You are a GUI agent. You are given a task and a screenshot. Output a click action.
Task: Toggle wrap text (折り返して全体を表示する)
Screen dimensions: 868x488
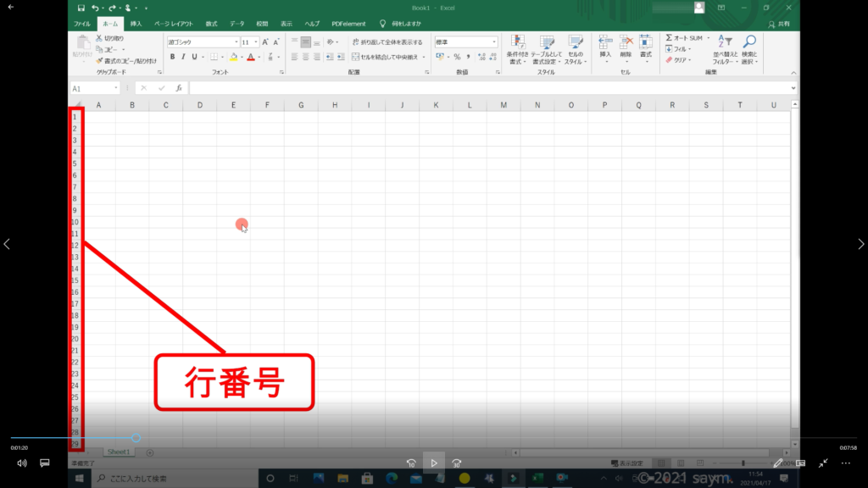pyautogui.click(x=387, y=42)
